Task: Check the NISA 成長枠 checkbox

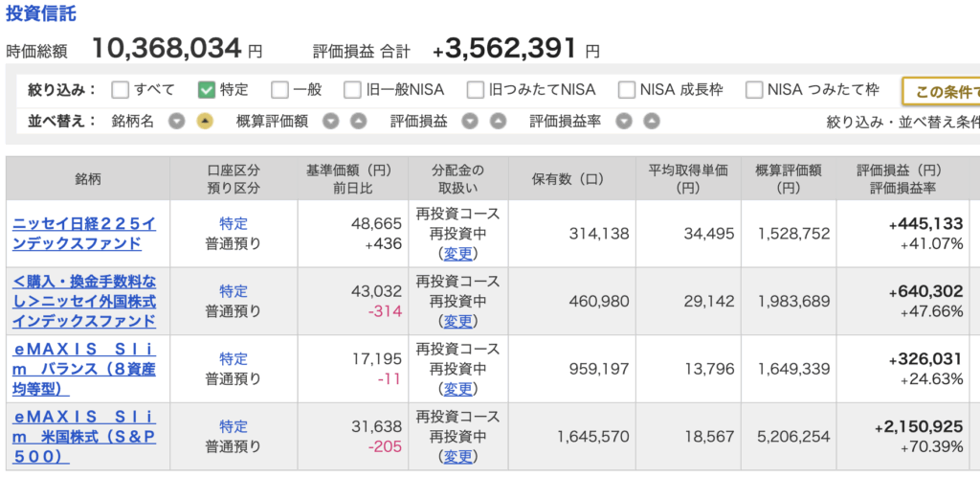Action: tap(627, 90)
